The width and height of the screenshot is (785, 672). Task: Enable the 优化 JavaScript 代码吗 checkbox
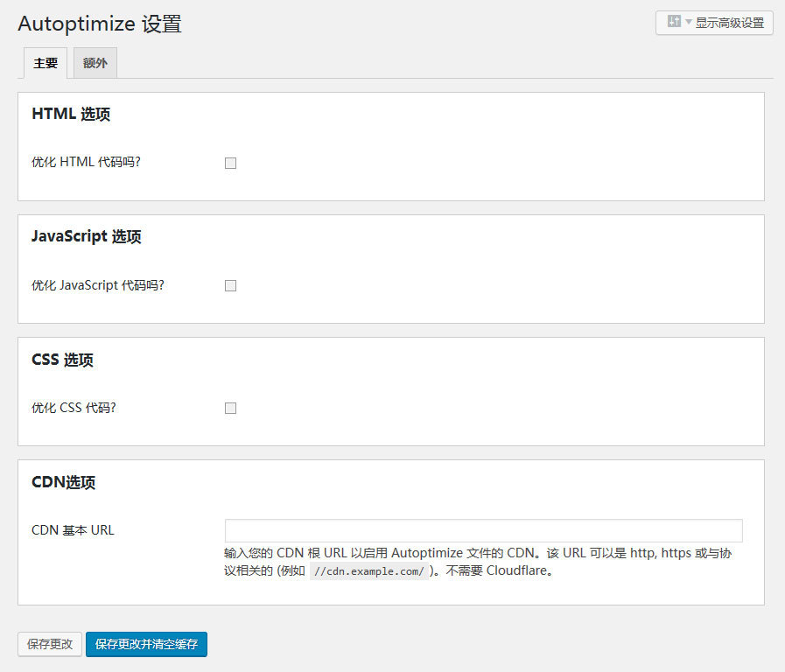230,285
